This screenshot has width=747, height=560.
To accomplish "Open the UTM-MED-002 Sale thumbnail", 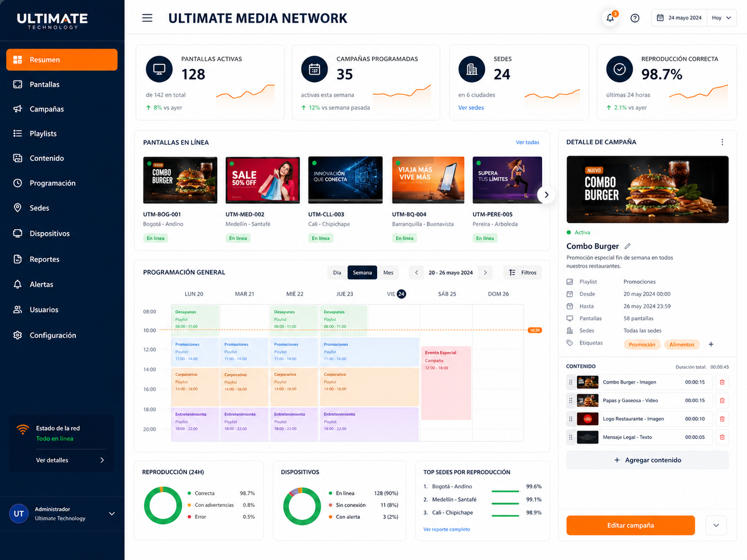I will (x=263, y=180).
